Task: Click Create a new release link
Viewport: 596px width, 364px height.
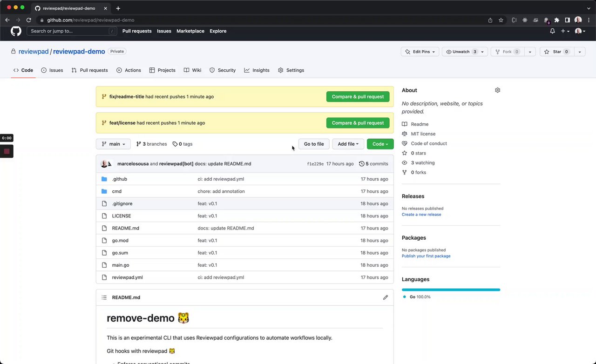Action: point(421,215)
